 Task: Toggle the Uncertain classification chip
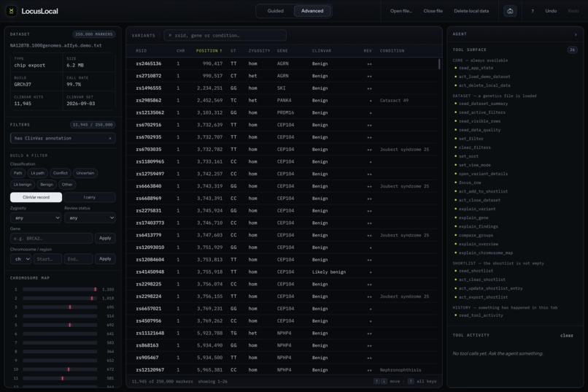click(x=85, y=173)
